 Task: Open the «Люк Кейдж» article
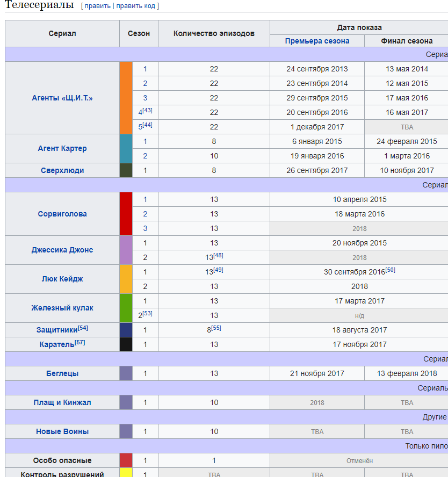tap(62, 279)
